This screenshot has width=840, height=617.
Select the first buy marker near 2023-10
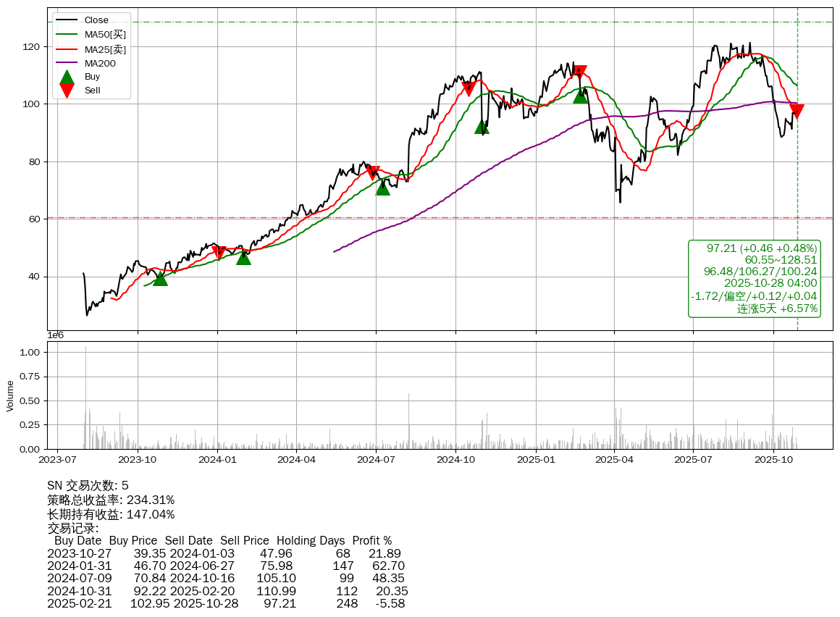pos(160,278)
